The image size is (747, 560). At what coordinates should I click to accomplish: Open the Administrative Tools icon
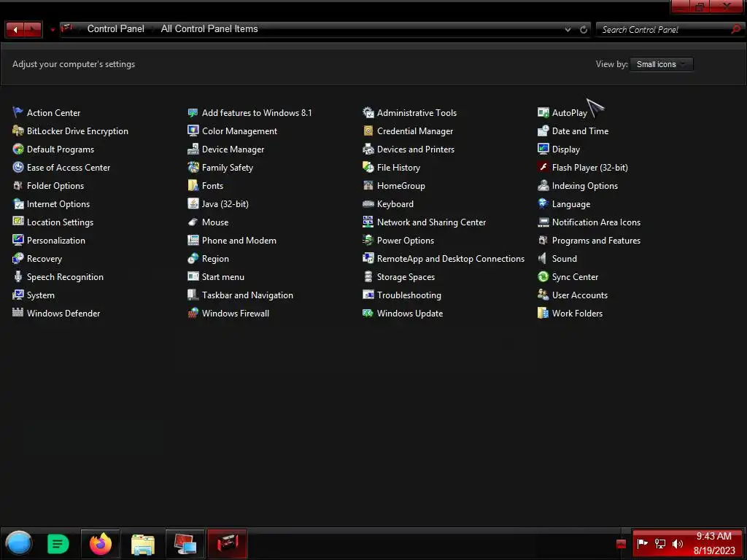pyautogui.click(x=368, y=112)
